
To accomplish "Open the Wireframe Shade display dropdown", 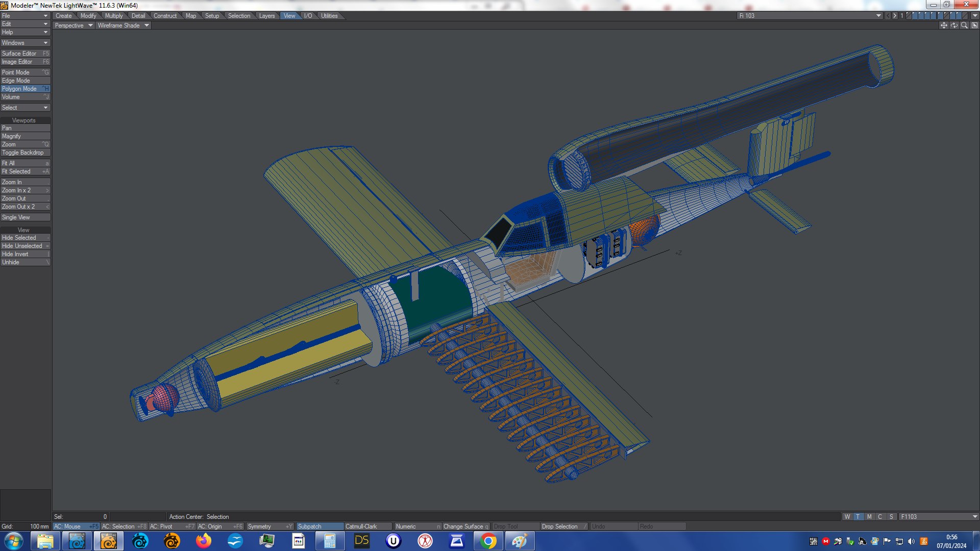I will 123,26.
